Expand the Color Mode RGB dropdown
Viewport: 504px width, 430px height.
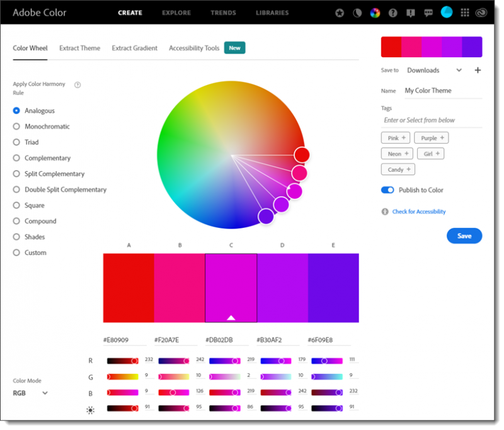tap(30, 392)
